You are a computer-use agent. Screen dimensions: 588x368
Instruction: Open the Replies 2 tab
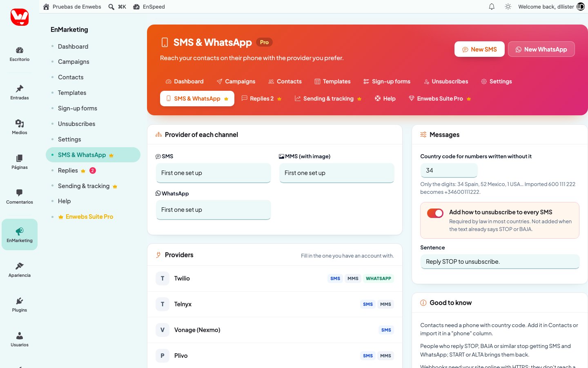pos(262,99)
